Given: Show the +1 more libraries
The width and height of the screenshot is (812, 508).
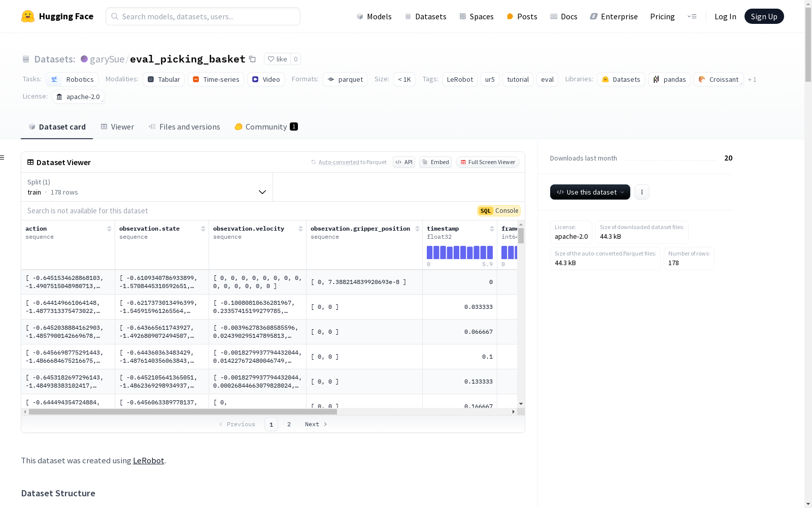Looking at the screenshot, I should coord(752,79).
